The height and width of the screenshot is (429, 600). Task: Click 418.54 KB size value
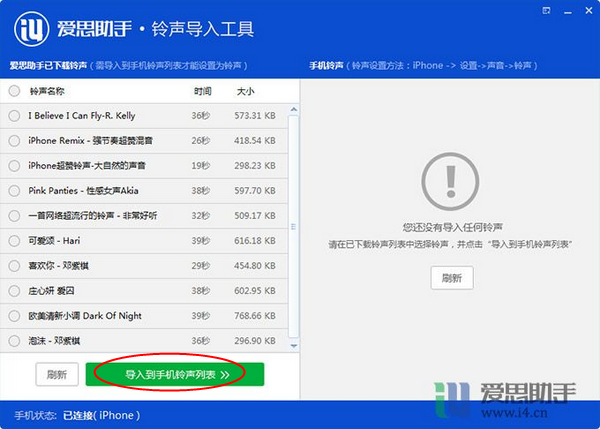click(x=255, y=140)
